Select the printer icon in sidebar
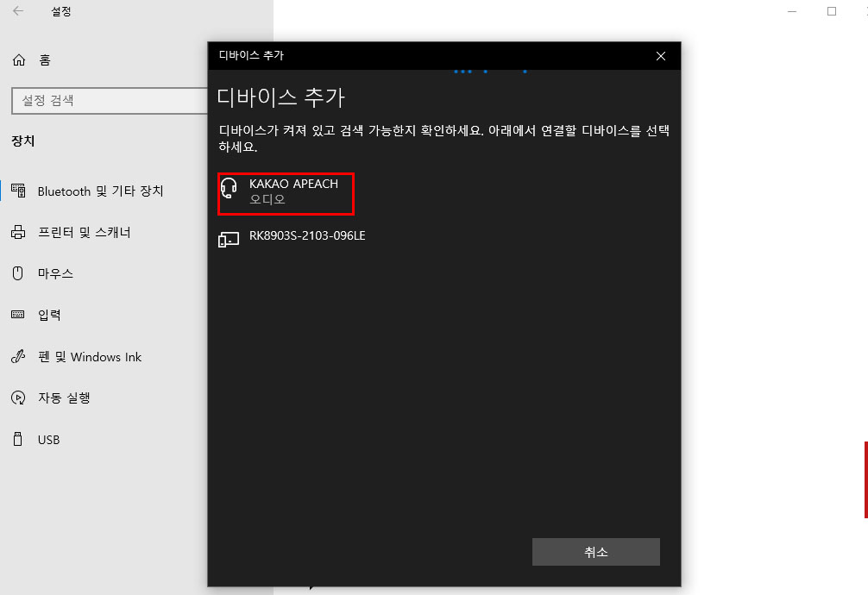Screen dimensions: 868x595 pyautogui.click(x=18, y=232)
